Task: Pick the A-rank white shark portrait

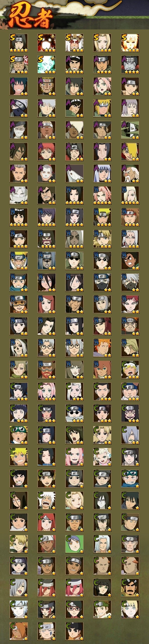Action: pos(74,173)
